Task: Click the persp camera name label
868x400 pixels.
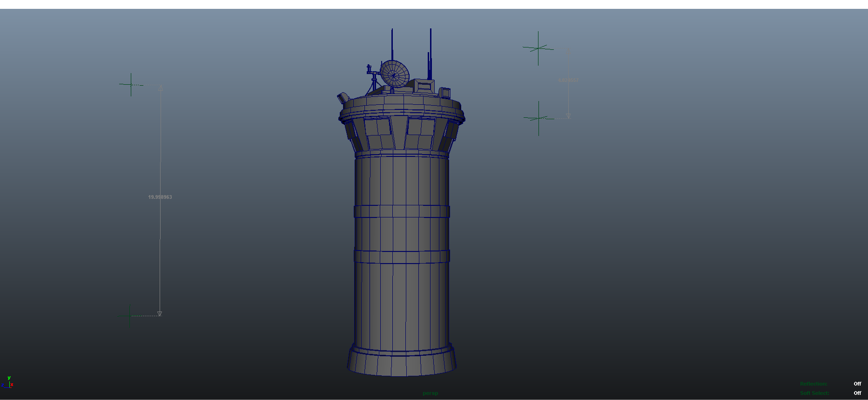Action: 431,393
